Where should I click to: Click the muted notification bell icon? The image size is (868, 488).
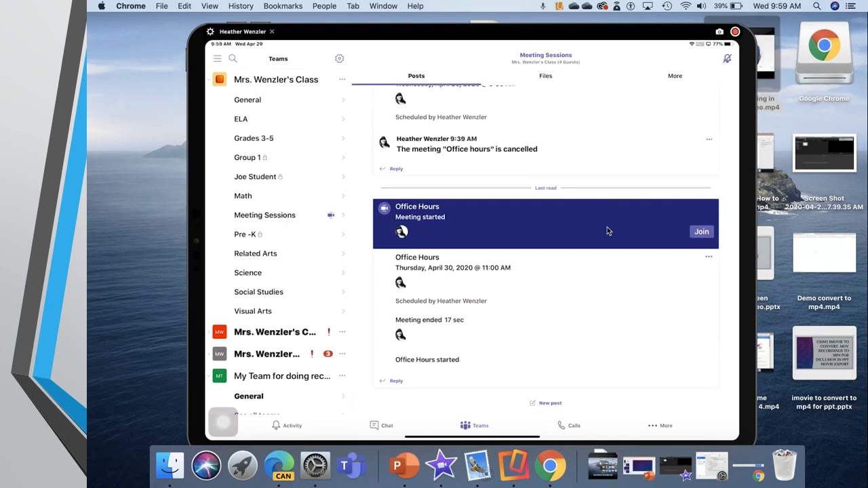click(727, 59)
